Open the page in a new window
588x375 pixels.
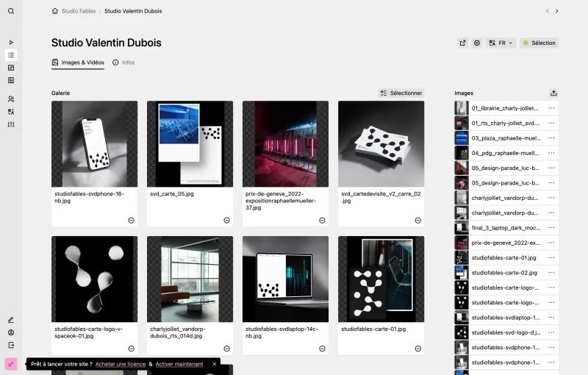tap(463, 43)
